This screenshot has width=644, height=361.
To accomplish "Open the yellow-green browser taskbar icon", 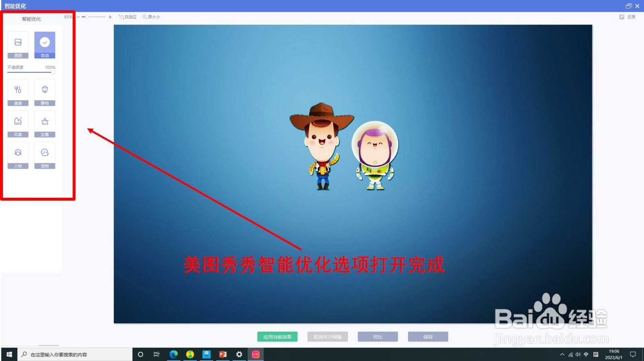I will (x=190, y=354).
